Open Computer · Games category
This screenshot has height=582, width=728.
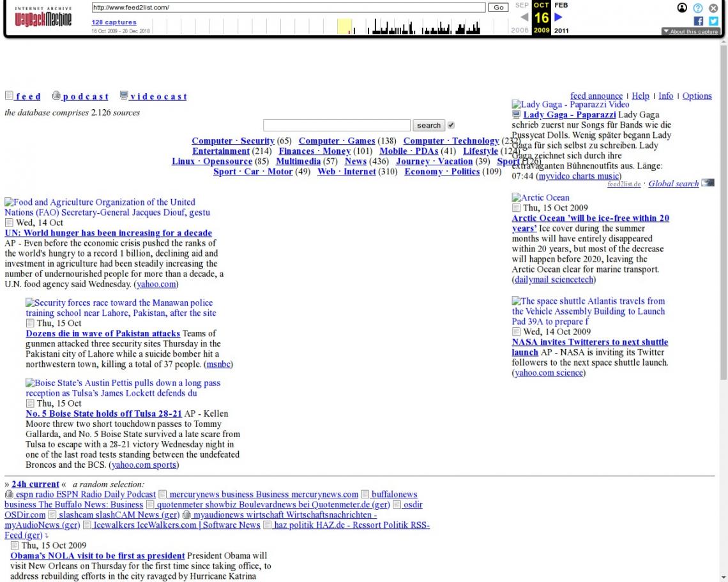pos(337,140)
